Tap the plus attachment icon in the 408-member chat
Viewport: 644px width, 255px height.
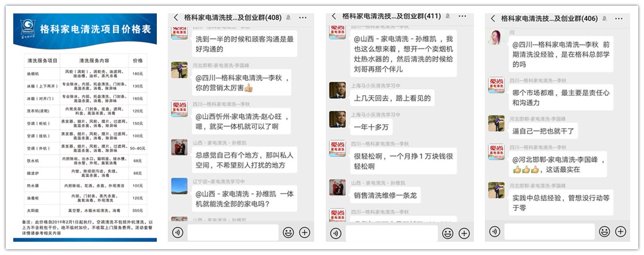click(x=304, y=232)
